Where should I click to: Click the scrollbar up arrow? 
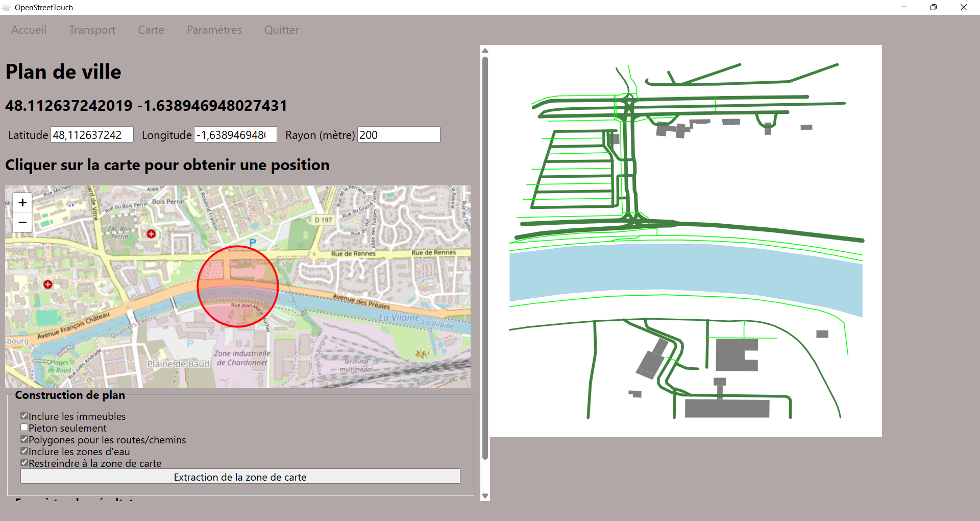(485, 51)
